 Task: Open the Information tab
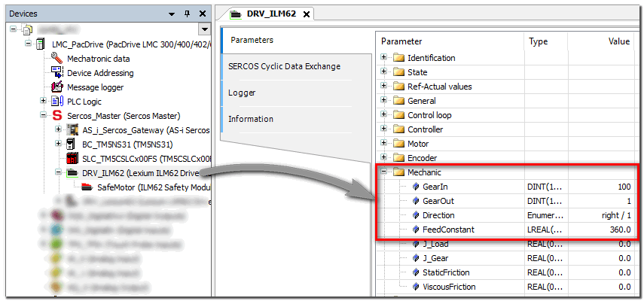[x=251, y=119]
